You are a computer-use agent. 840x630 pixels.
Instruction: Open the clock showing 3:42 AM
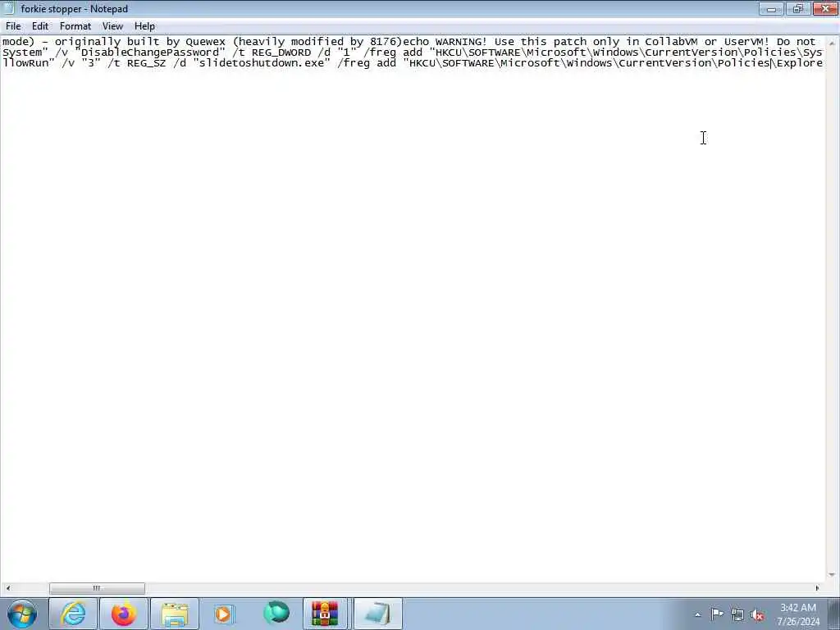798,614
